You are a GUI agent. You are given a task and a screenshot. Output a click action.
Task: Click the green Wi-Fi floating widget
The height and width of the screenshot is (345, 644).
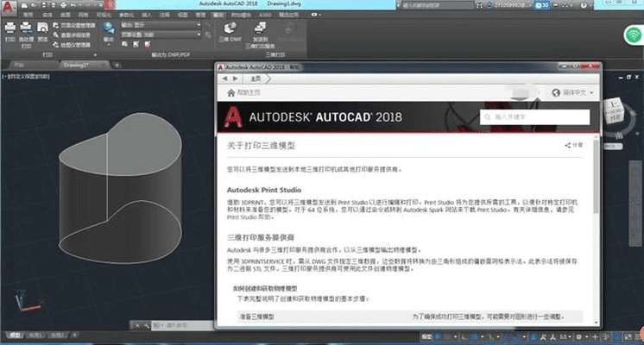(633, 34)
